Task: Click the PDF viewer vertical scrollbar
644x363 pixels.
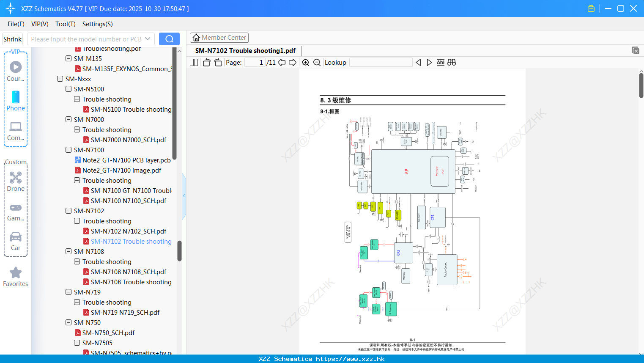Action: point(641,85)
